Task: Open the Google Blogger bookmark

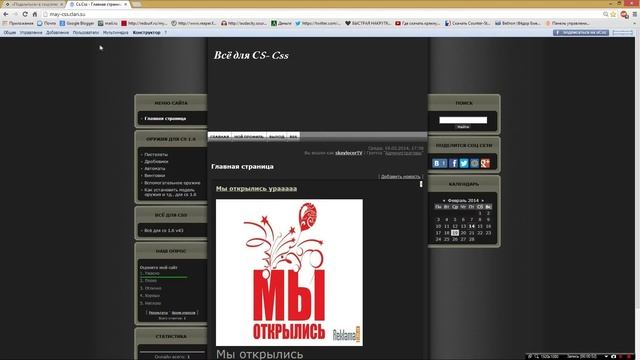Action: pyautogui.click(x=77, y=23)
